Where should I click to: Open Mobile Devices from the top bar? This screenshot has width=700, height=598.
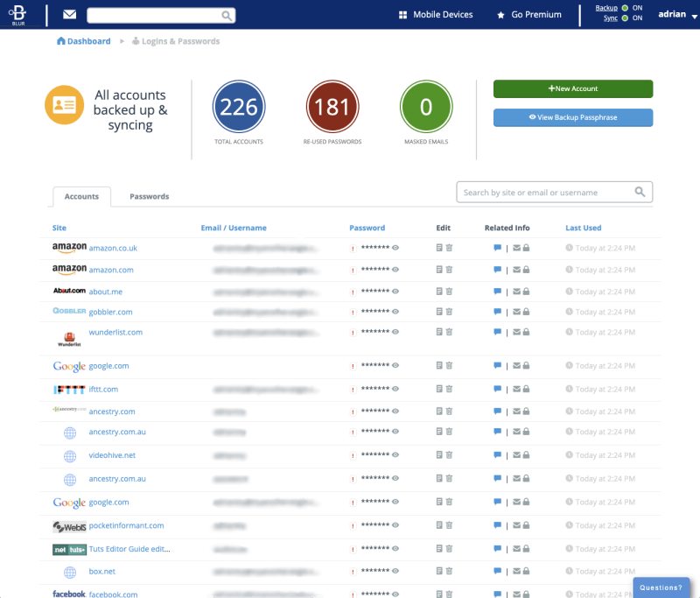[436, 15]
